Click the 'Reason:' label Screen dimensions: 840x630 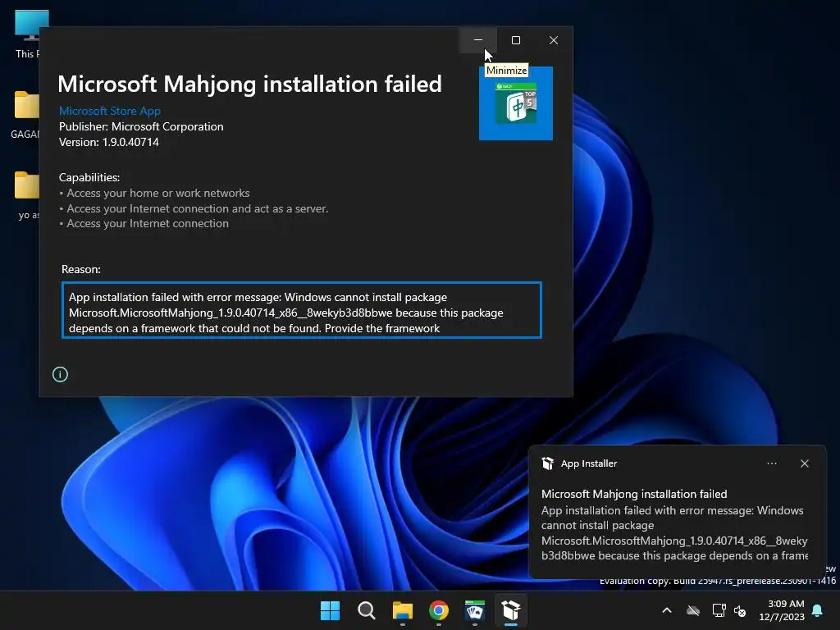[81, 269]
